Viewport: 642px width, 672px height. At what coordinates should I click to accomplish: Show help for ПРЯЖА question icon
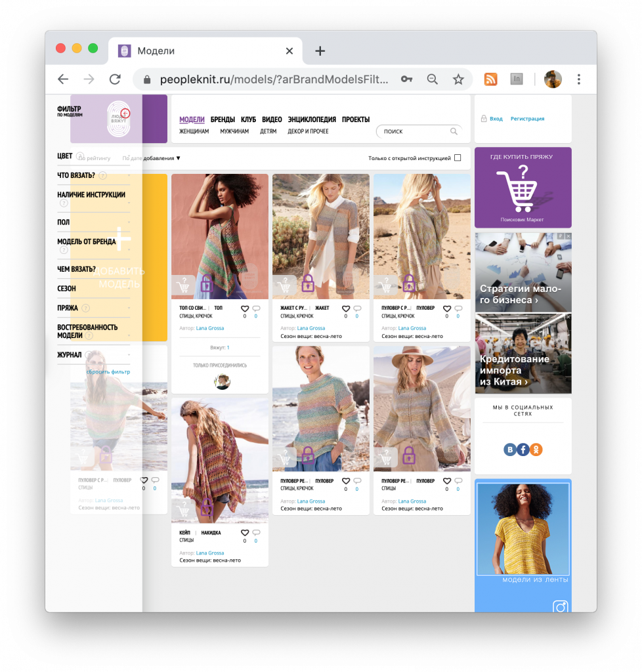tap(86, 308)
